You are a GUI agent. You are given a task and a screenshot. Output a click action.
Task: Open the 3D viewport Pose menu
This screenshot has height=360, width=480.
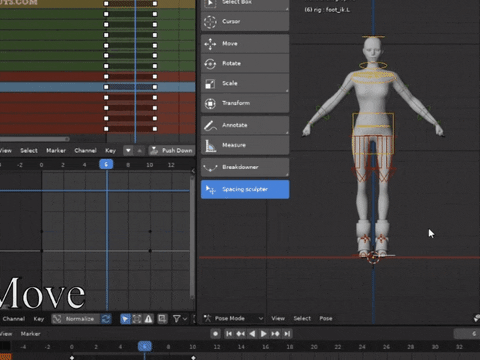[326, 318]
